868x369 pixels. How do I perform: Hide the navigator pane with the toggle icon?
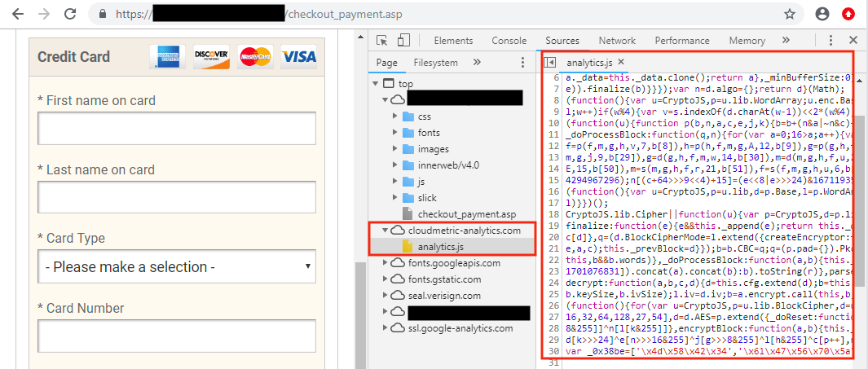[x=550, y=62]
